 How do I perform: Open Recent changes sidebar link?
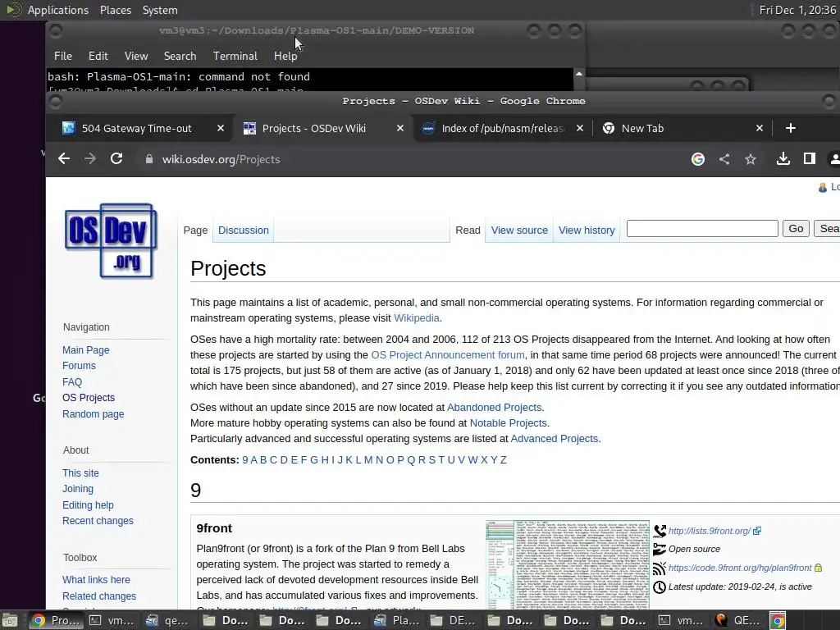point(98,520)
